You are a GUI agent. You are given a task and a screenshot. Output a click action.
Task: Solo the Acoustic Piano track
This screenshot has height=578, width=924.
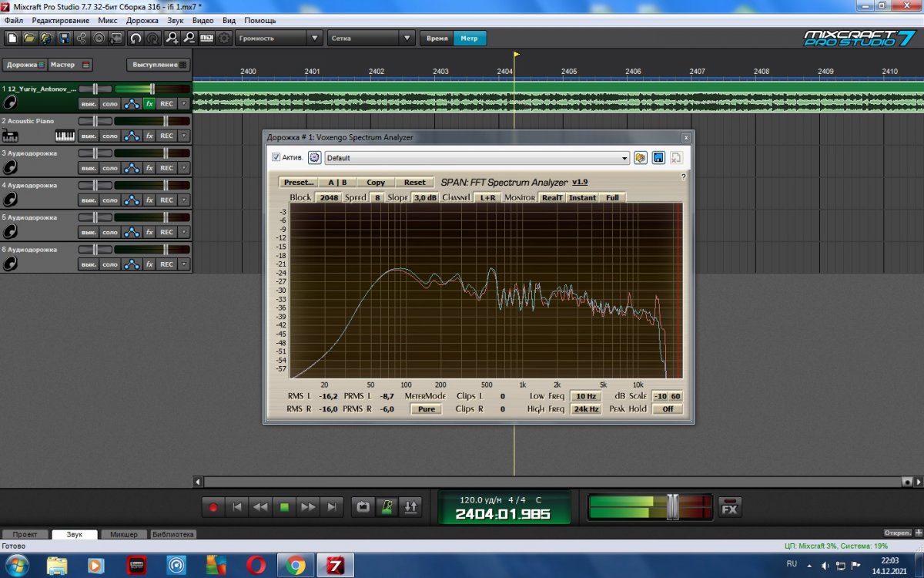pos(110,136)
